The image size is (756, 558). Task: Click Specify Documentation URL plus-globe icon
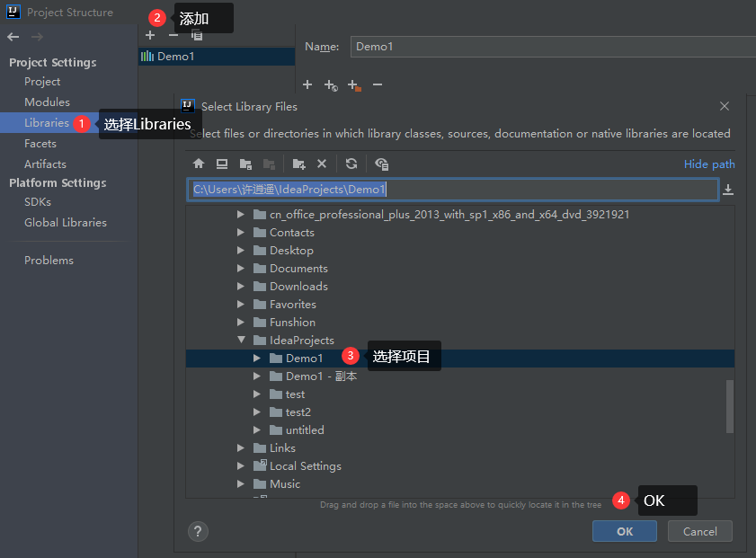click(331, 85)
